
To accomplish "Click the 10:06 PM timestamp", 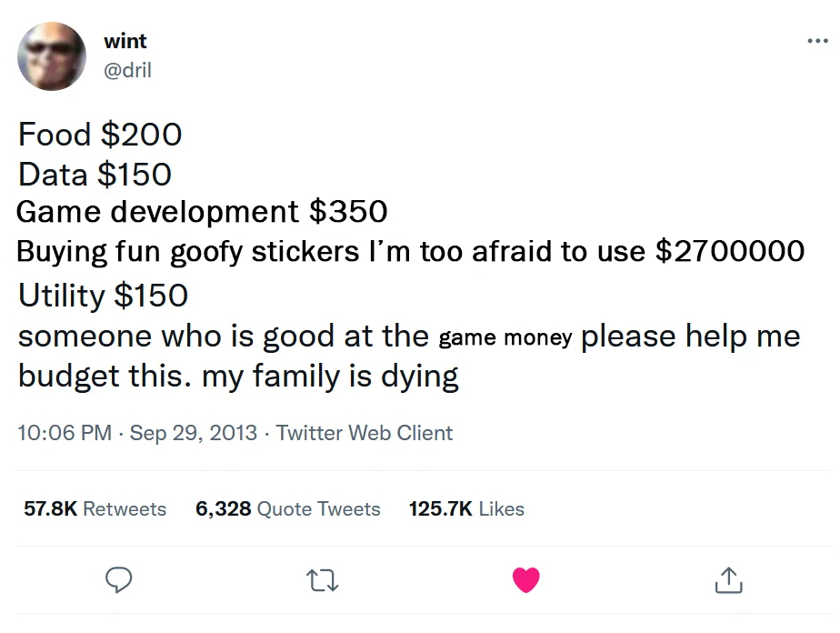I will tap(64, 433).
